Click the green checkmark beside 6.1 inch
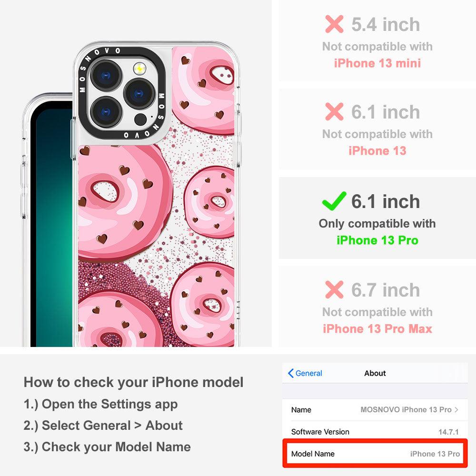The image size is (476, 476). 334,201
